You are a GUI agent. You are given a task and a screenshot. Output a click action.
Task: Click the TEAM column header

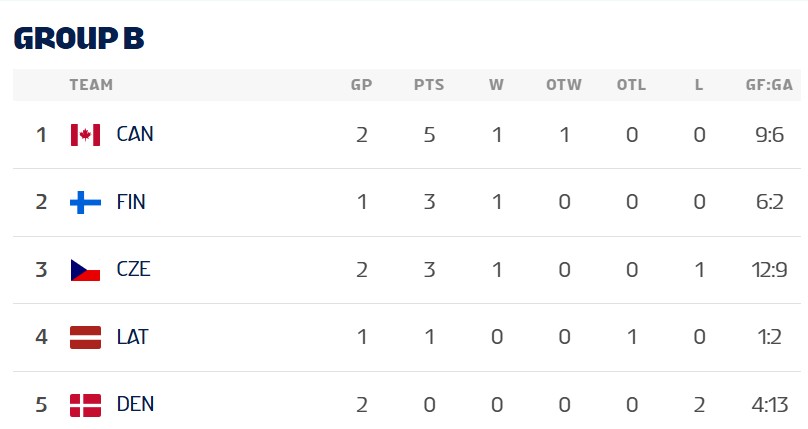pos(91,85)
